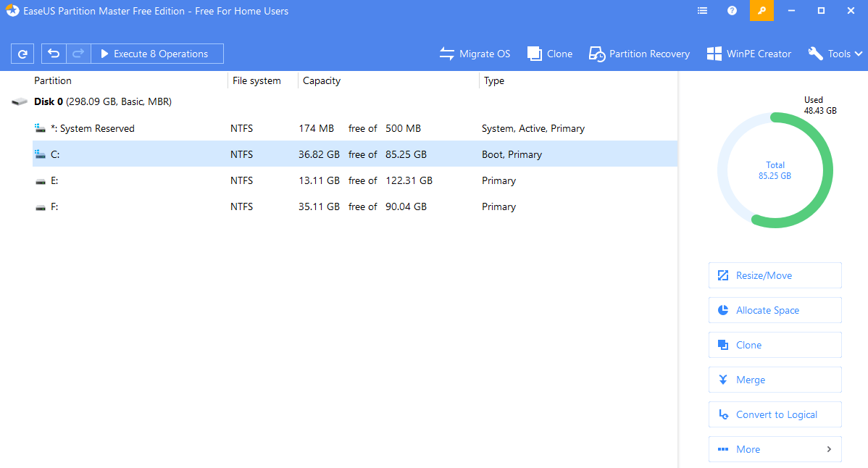Click the Redo arrow icon
This screenshot has height=468, width=868.
click(78, 53)
